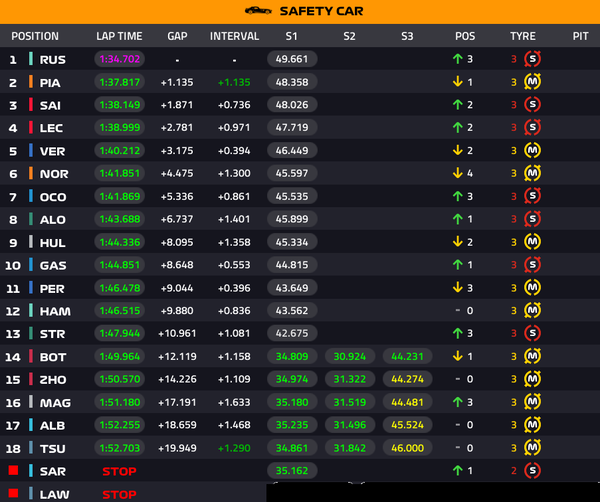Click TSU green interval +1.290
The height and width of the screenshot is (502, 600).
point(234,448)
